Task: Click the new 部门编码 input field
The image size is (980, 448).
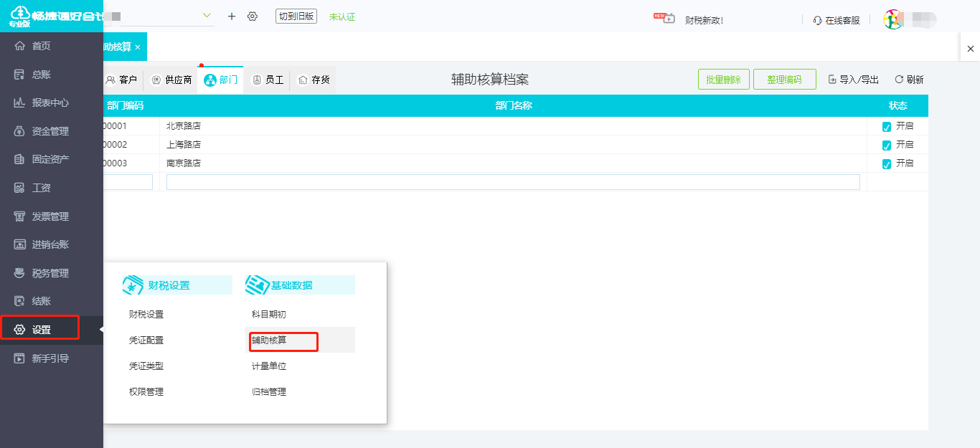Action: pos(128,182)
